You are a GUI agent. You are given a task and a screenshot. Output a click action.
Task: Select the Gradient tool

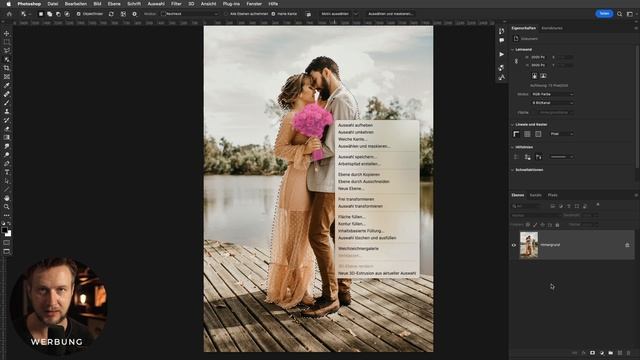point(7,138)
